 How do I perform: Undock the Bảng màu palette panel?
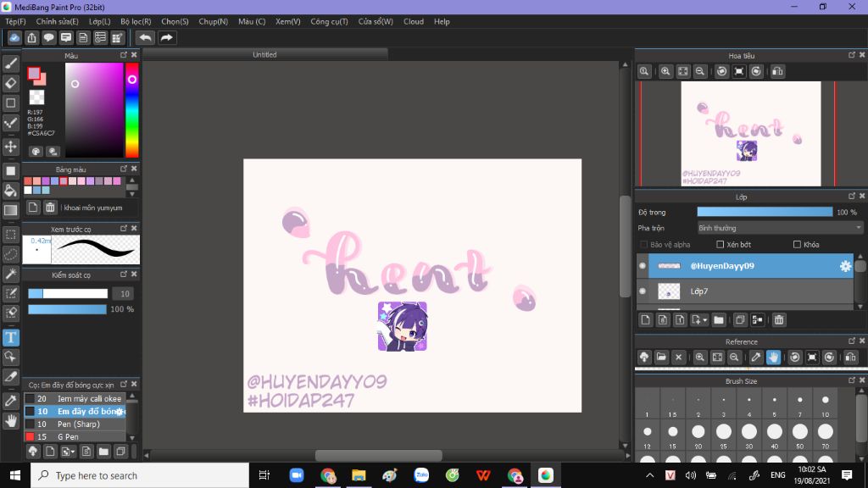pyautogui.click(x=124, y=169)
